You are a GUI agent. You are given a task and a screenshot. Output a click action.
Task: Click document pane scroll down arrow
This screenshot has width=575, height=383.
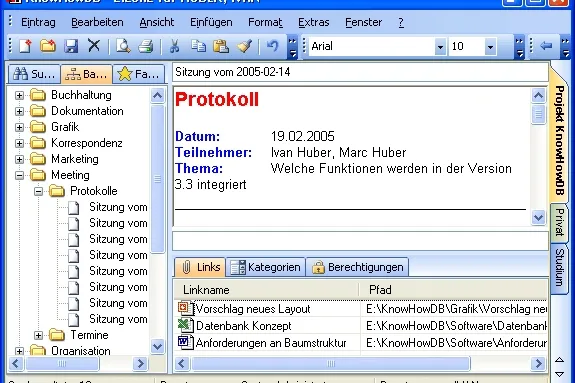click(x=538, y=217)
